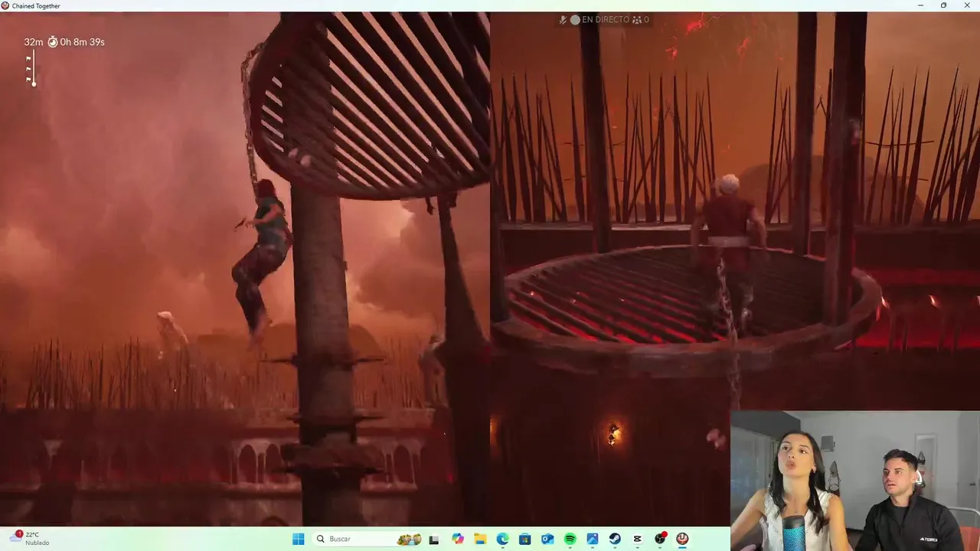Click the muted microphone icon near EN DIRECTO

(x=563, y=20)
